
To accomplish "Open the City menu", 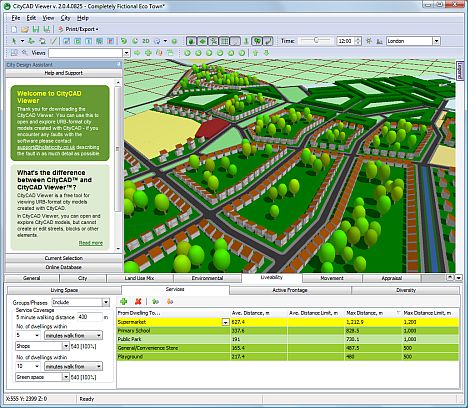I will pos(65,18).
